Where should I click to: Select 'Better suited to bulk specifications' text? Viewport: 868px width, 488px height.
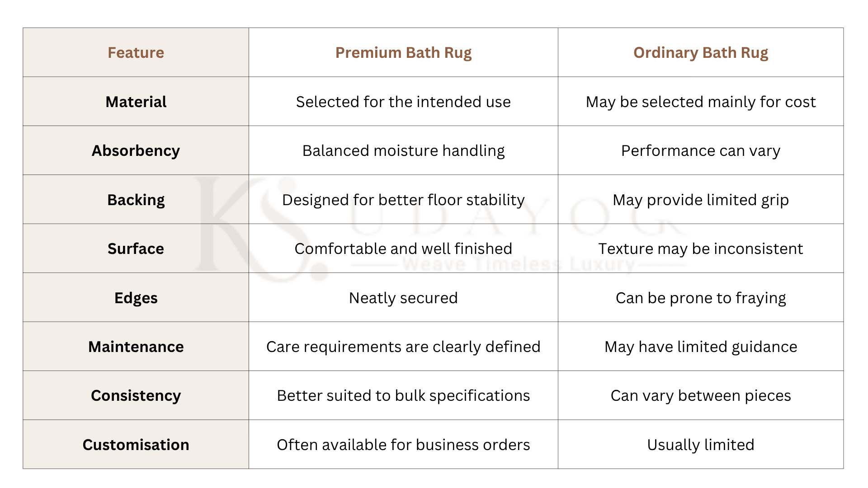pos(403,395)
